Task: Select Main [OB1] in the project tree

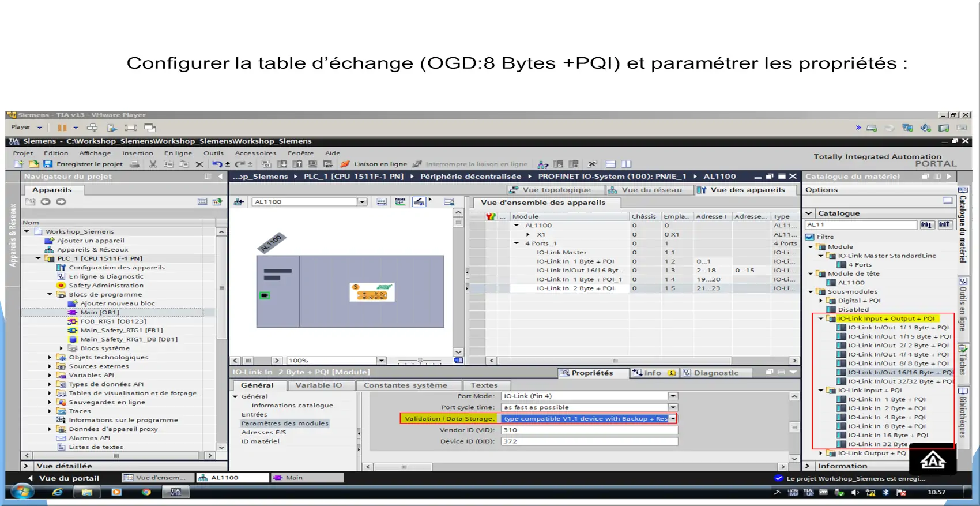Action: 100,313
